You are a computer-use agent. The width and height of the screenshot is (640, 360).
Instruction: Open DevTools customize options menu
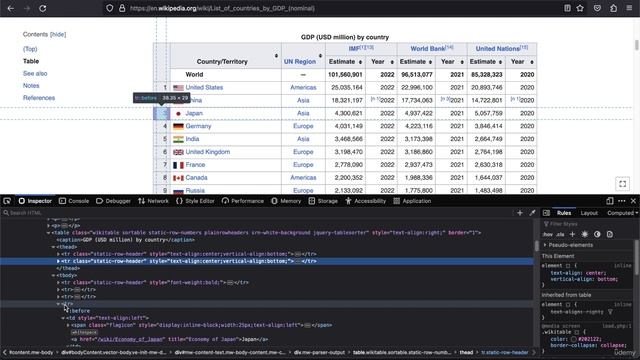coord(622,201)
